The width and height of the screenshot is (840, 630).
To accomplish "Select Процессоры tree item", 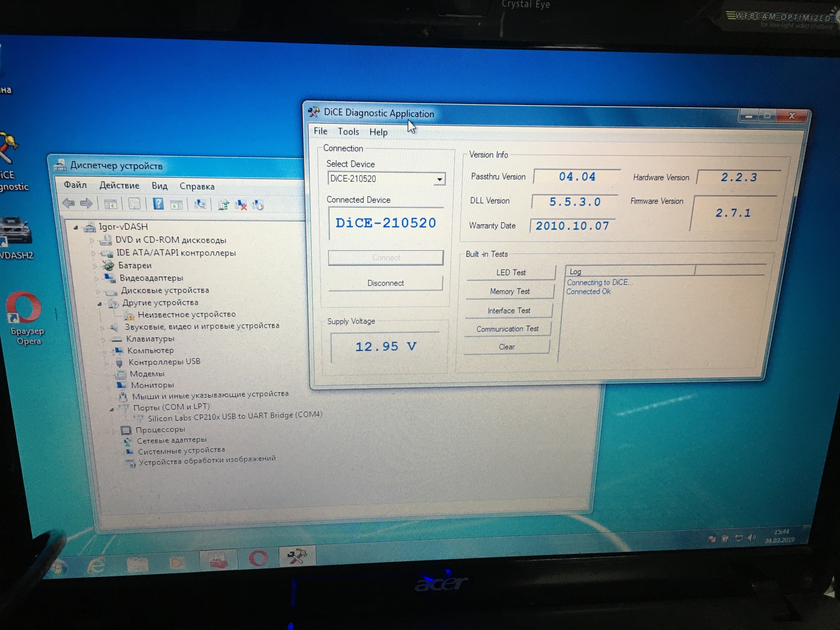I will pyautogui.click(x=160, y=430).
